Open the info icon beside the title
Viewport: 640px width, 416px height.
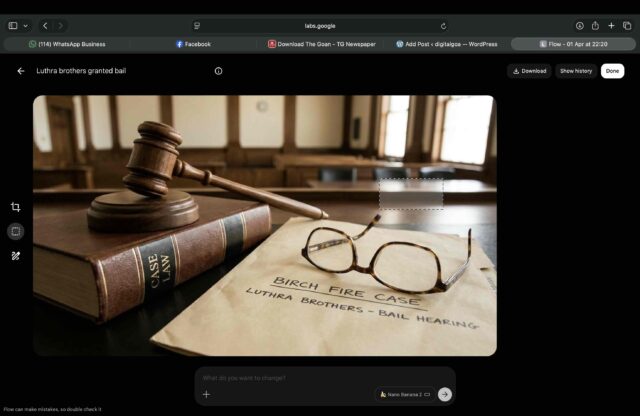click(x=218, y=71)
